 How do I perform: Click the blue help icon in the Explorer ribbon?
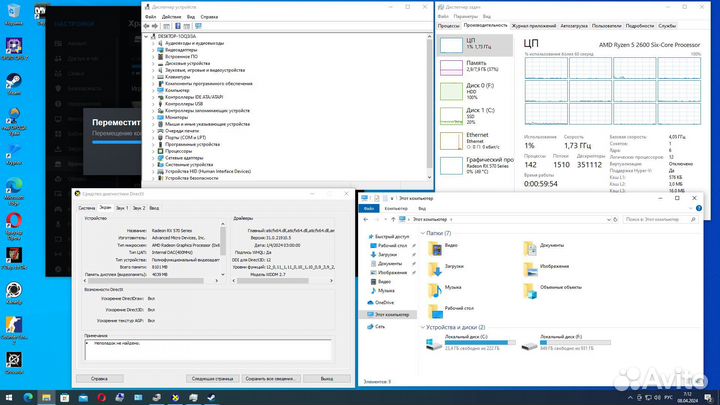coord(698,208)
